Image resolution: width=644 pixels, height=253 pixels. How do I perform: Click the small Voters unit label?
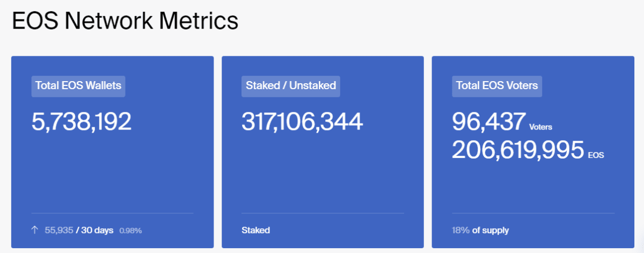[x=540, y=127]
